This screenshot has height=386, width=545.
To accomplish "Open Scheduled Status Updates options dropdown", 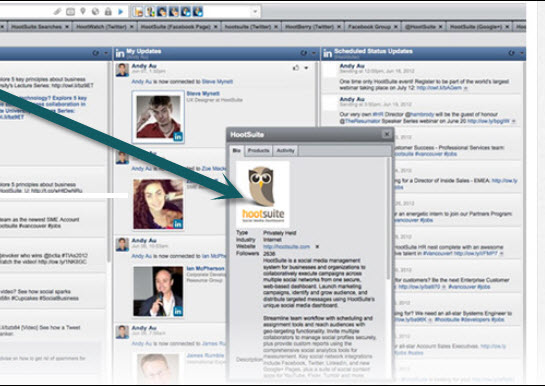I will click(521, 53).
